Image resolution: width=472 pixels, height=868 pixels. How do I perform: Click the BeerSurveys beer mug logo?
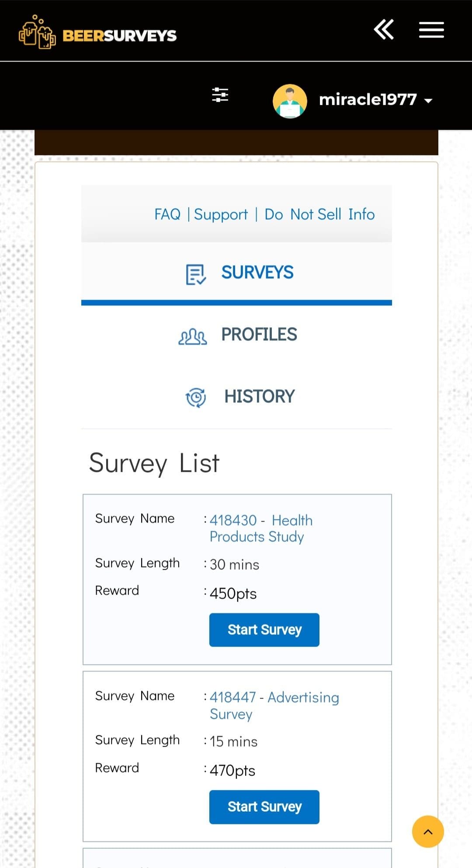pos(37,32)
